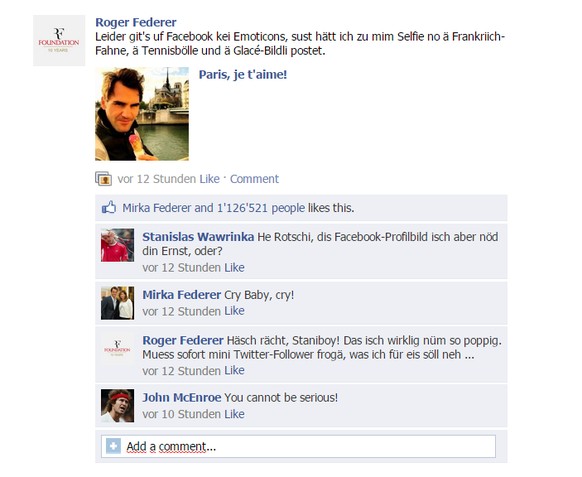Open Mirka Federer's avatar photo
Viewport: 582px width, 477px height.
[117, 303]
